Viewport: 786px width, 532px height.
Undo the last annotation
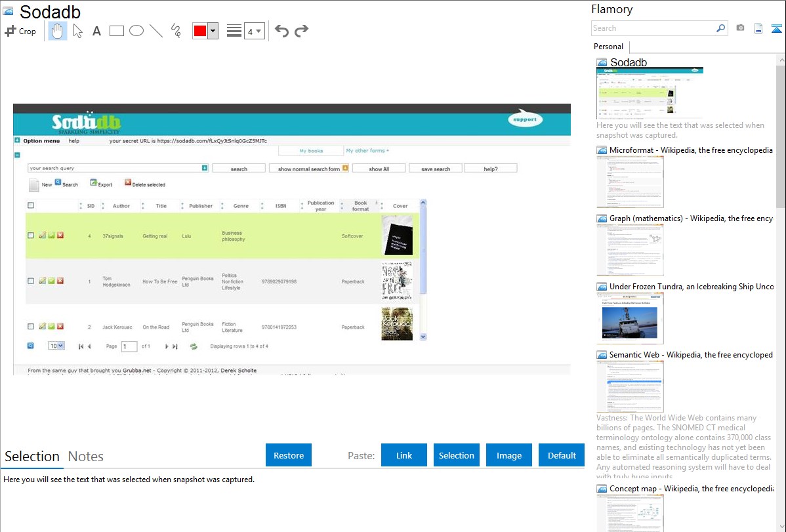click(x=281, y=31)
